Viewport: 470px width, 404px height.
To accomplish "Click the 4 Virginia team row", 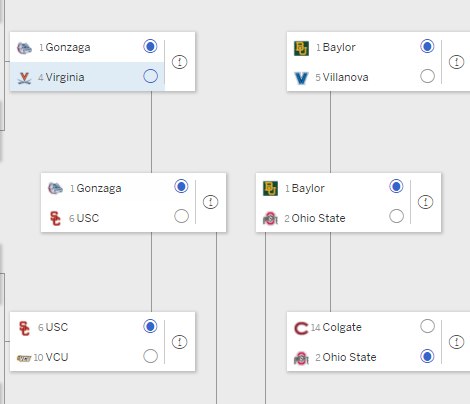I will [87, 77].
